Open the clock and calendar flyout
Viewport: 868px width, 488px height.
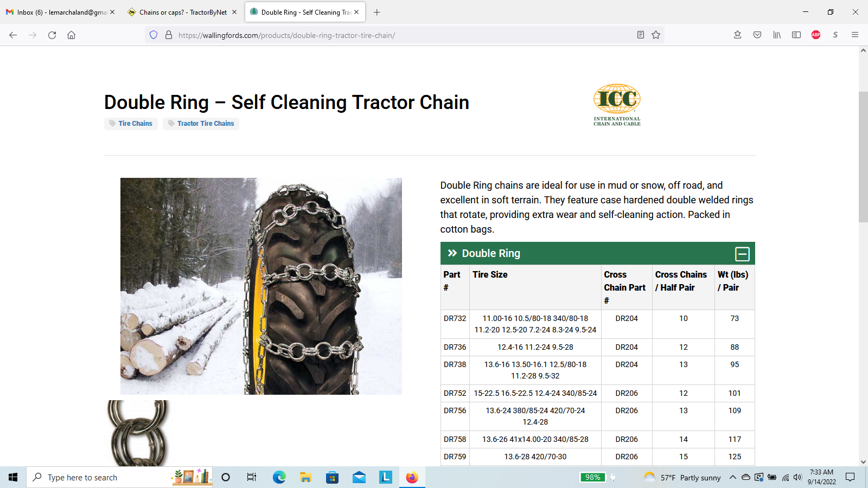coord(821,477)
